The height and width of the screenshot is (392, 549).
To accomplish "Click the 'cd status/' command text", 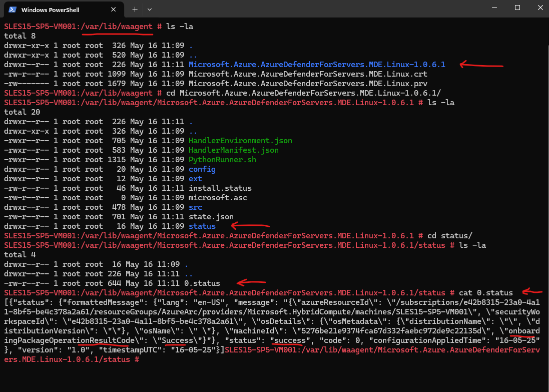I will pyautogui.click(x=450, y=235).
